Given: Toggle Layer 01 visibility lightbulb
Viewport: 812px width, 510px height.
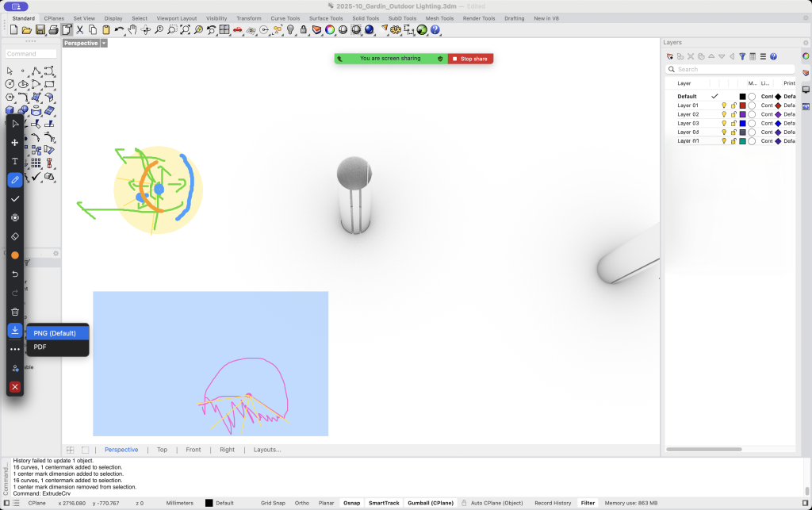Looking at the screenshot, I should pyautogui.click(x=724, y=105).
